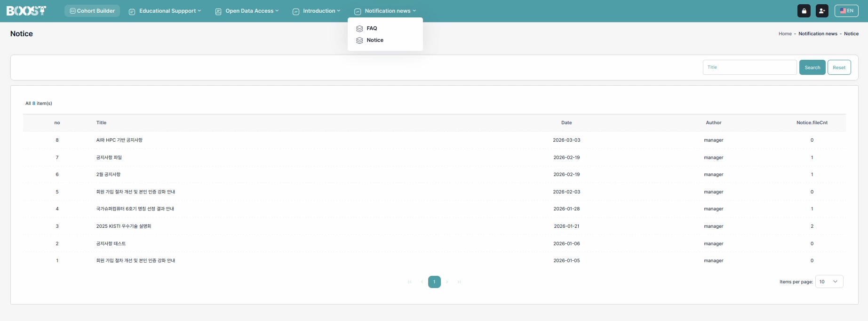
Task: Click the Author column header
Action: [x=713, y=123]
